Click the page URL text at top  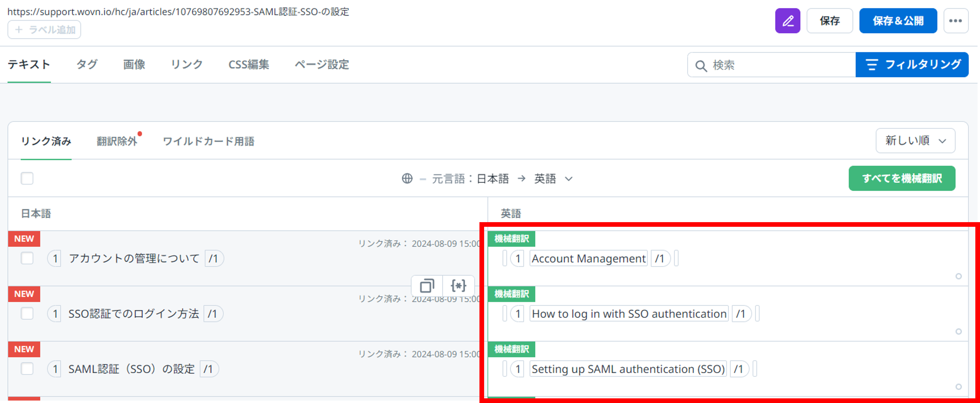pos(178,11)
